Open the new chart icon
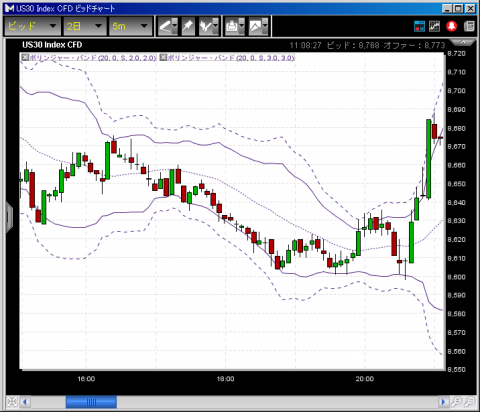480x412 pixels. point(434,26)
